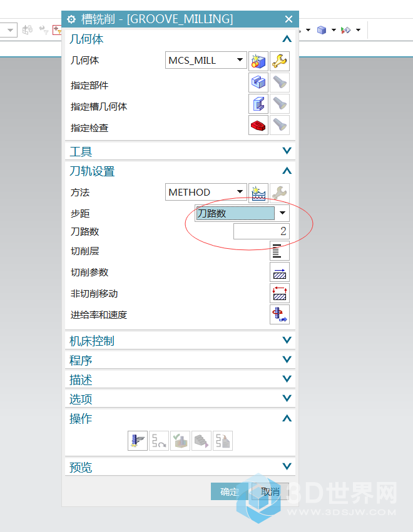Viewport: 413px width, 532px height.
Task: Open the 步距 刀路数 dropdown
Action: click(242, 213)
